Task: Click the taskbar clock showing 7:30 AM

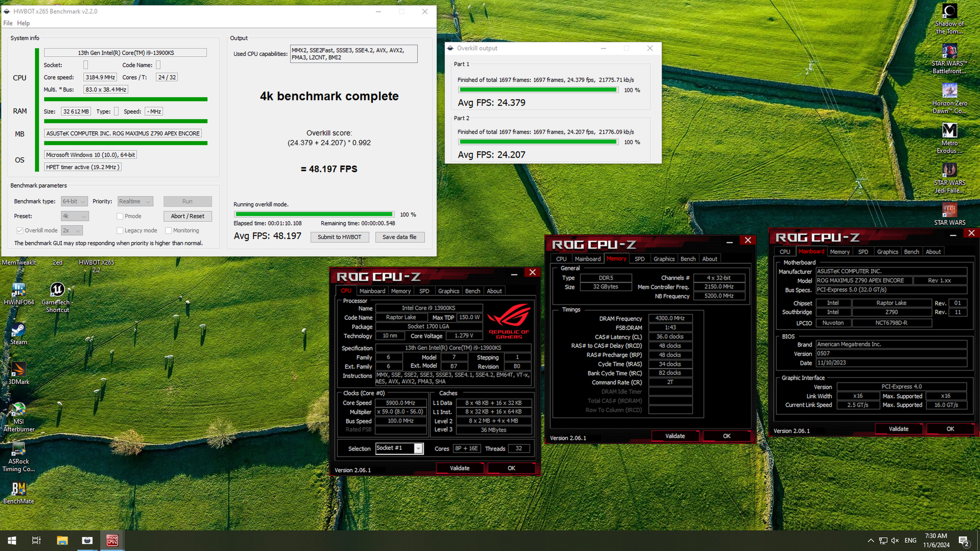Action: (936, 540)
